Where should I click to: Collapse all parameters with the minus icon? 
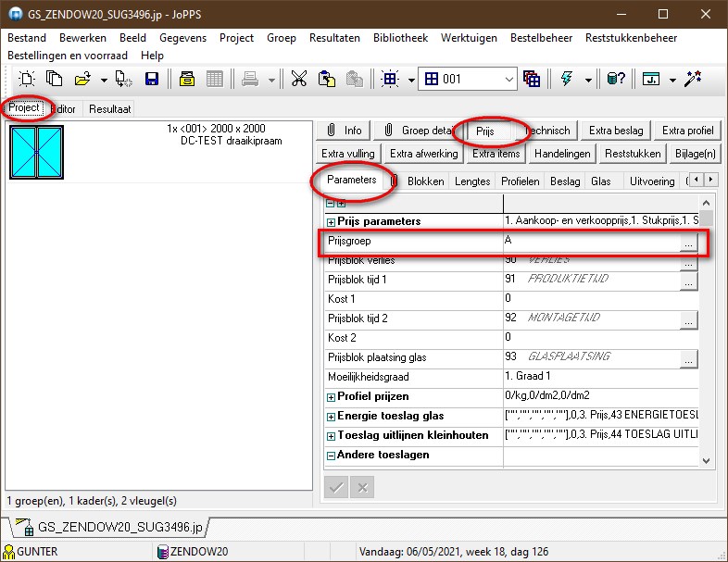pyautogui.click(x=330, y=204)
